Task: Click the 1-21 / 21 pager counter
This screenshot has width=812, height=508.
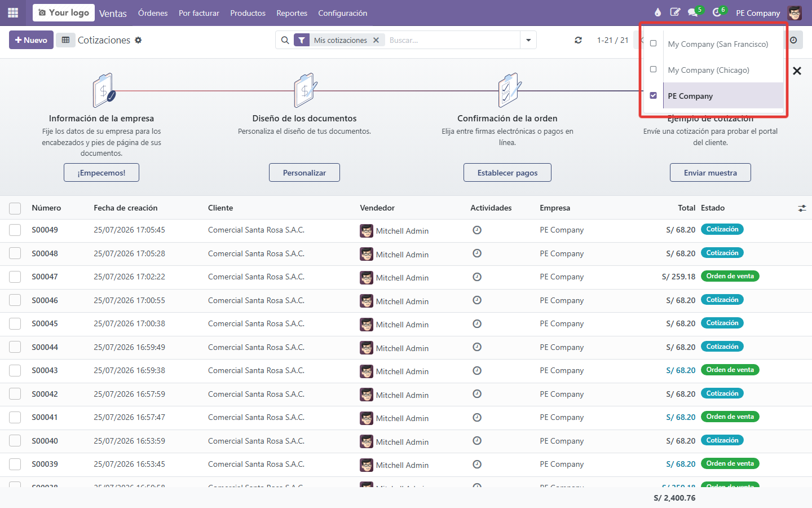Action: (x=612, y=40)
